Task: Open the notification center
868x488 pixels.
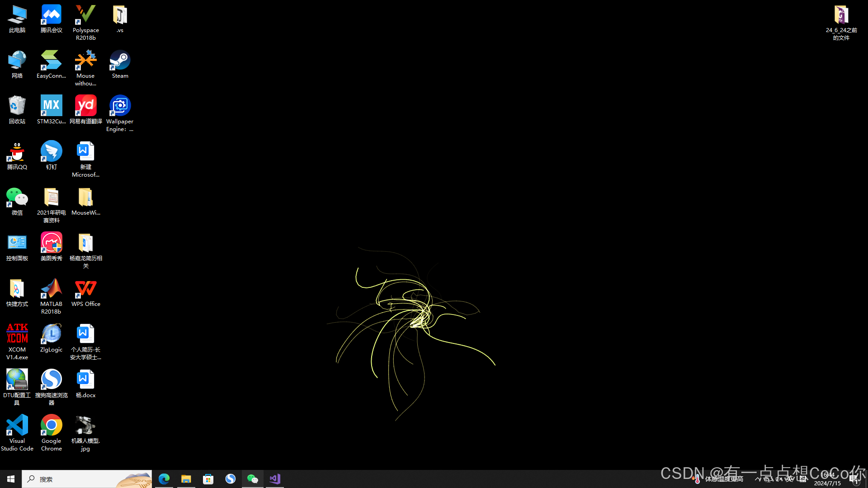Action: click(854, 479)
